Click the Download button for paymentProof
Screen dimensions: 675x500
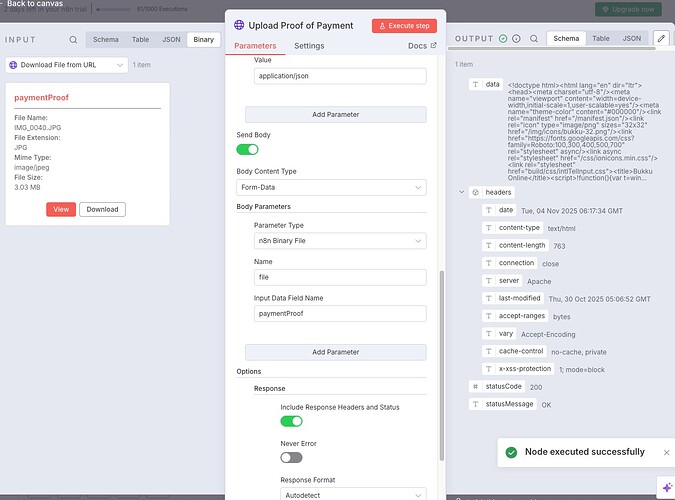pyautogui.click(x=102, y=209)
